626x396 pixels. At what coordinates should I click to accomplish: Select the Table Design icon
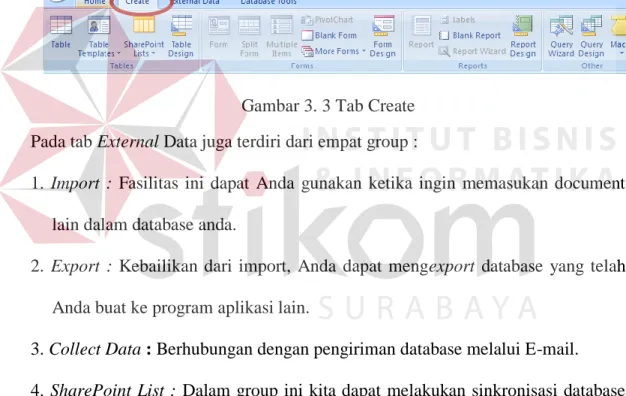[x=181, y=36]
